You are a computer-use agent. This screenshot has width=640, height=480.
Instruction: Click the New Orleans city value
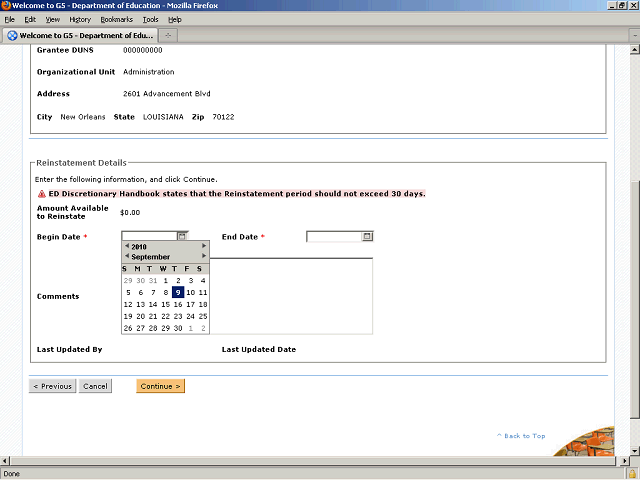tap(83, 117)
